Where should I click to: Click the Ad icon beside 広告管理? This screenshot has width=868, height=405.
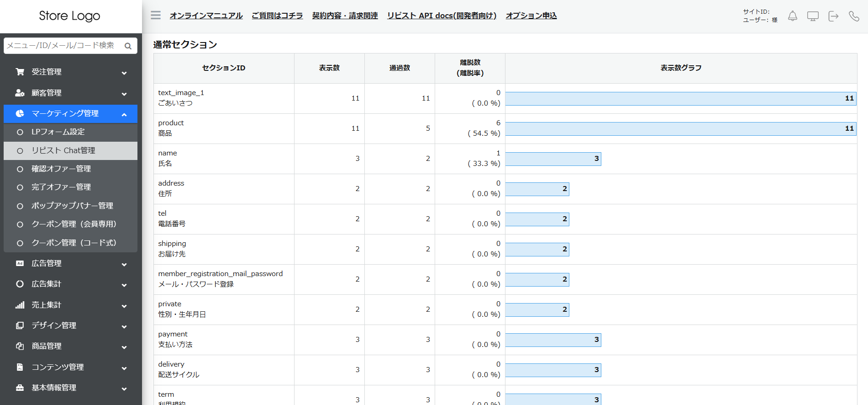tap(20, 263)
